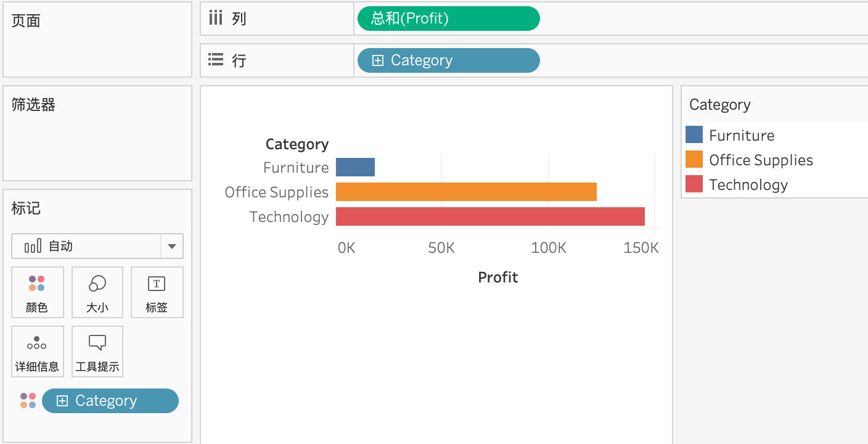This screenshot has width=868, height=444.
Task: Click the 50K axis tick label
Action: pos(441,248)
